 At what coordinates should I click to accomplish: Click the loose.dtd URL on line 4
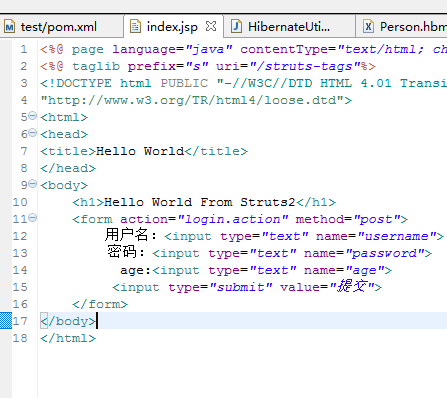point(192,100)
